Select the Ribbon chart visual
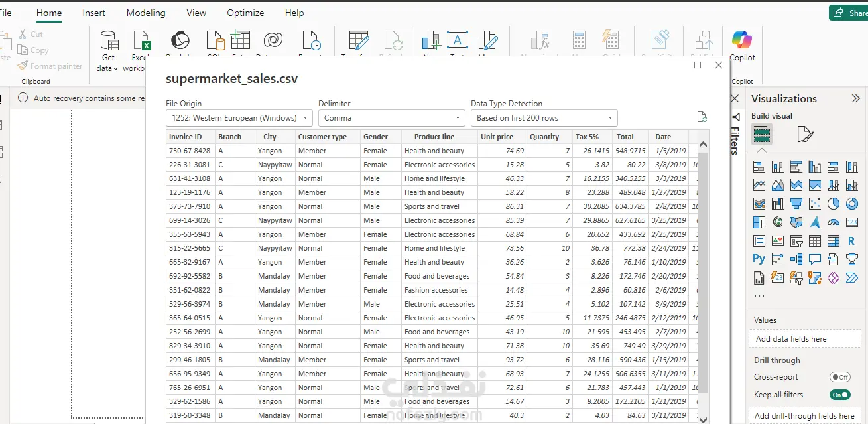Screen dimensions: 868x424 tap(759, 204)
